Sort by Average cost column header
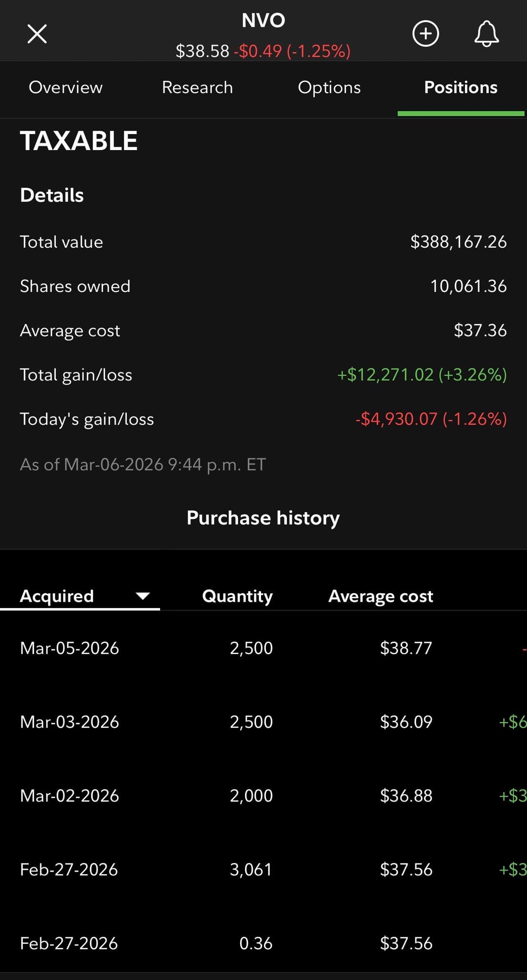Viewport: 527px width, 980px height. point(381,596)
